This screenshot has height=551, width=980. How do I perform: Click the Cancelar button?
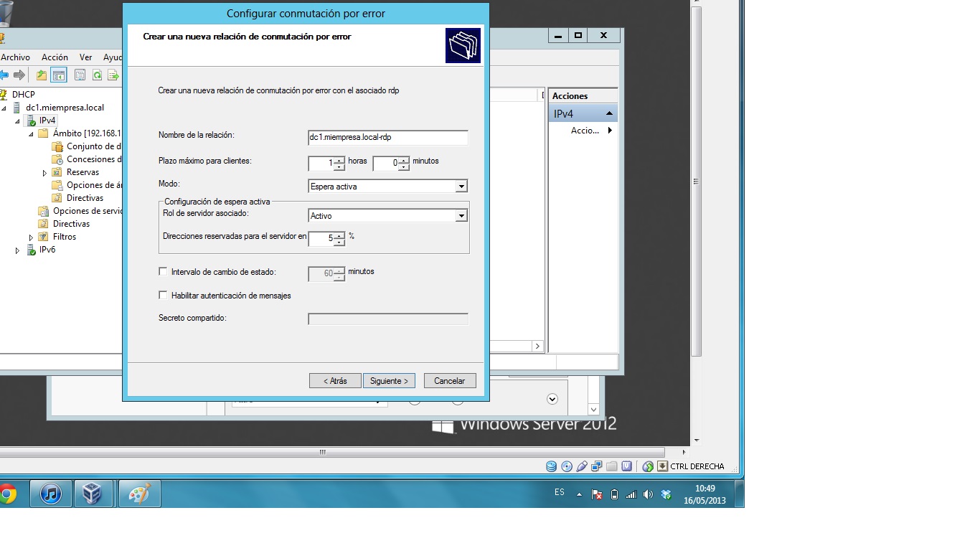point(450,381)
